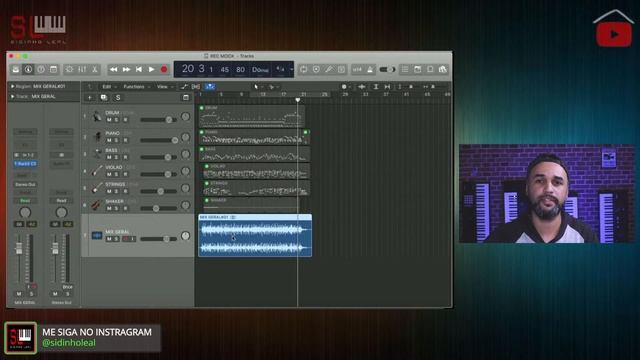The image size is (640, 360).
Task: Click the MIX GERAL audio track icon
Action: click(x=97, y=236)
